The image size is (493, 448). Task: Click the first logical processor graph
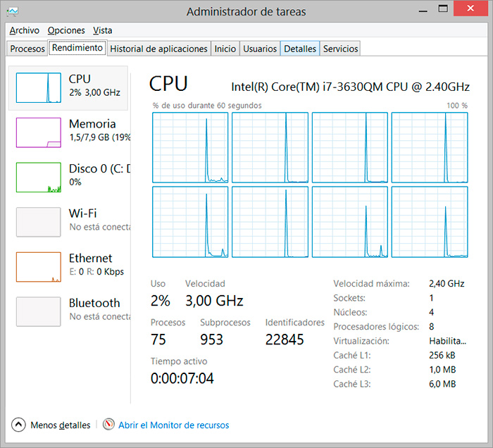coord(190,147)
